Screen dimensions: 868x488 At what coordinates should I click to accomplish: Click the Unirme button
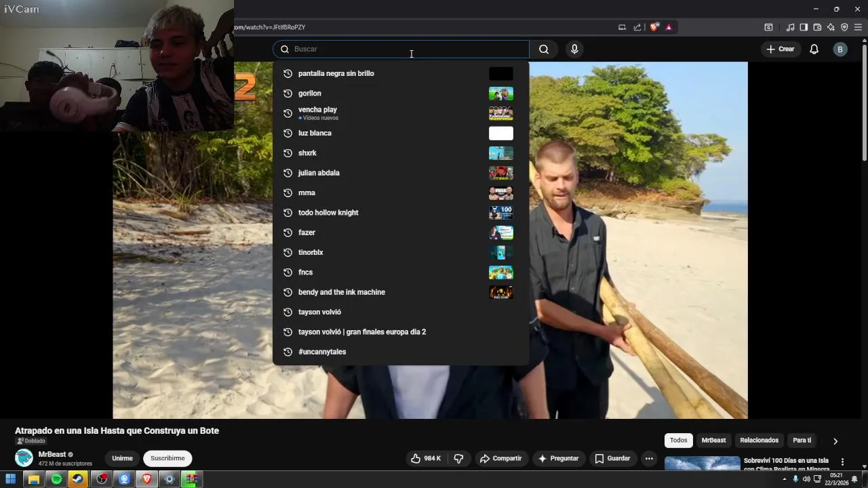click(122, 458)
